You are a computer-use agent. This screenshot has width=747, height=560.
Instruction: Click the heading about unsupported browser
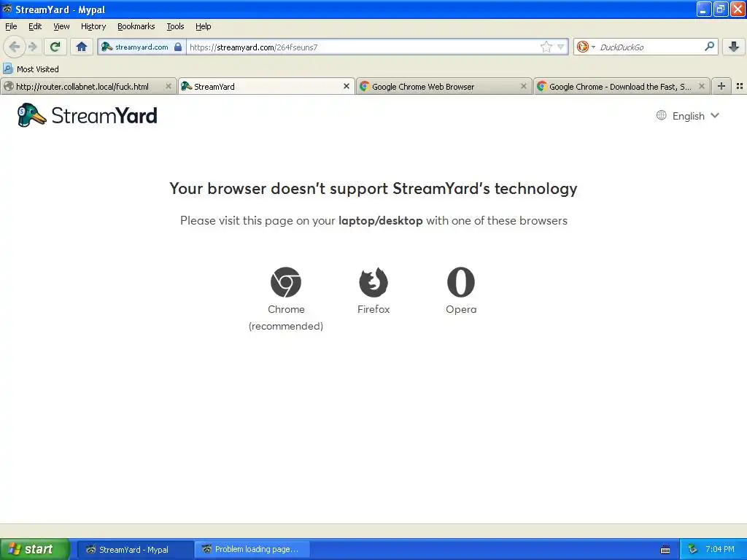pos(373,189)
